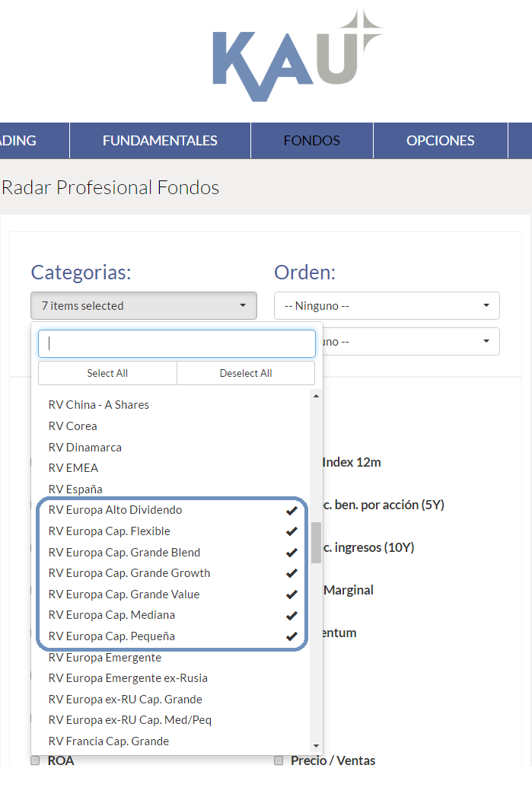Uncheck RV Europa Cap. Pequeña
532x797 pixels.
tap(170, 636)
